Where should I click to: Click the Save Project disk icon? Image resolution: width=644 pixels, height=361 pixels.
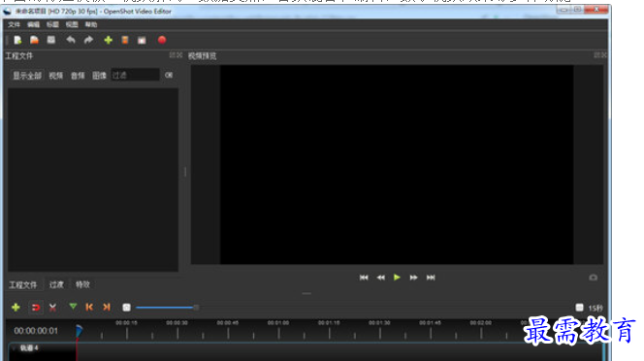(x=51, y=40)
